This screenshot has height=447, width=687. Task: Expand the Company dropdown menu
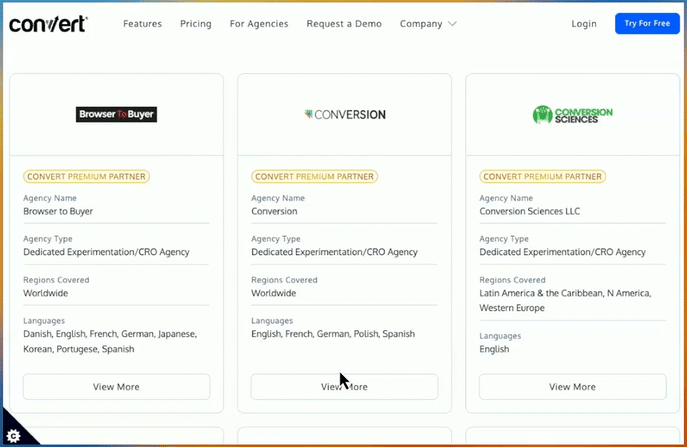click(x=428, y=23)
